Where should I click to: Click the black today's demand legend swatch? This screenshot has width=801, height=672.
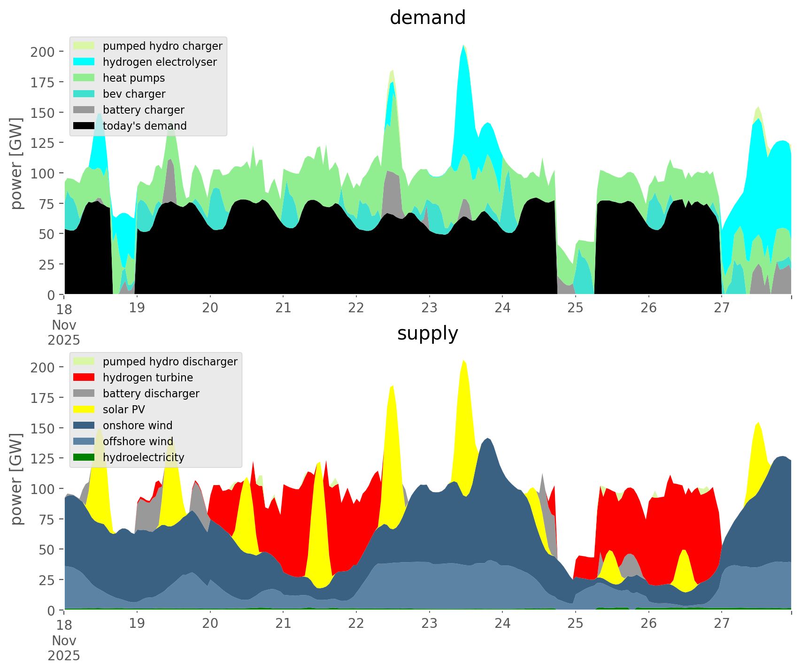[x=85, y=126]
